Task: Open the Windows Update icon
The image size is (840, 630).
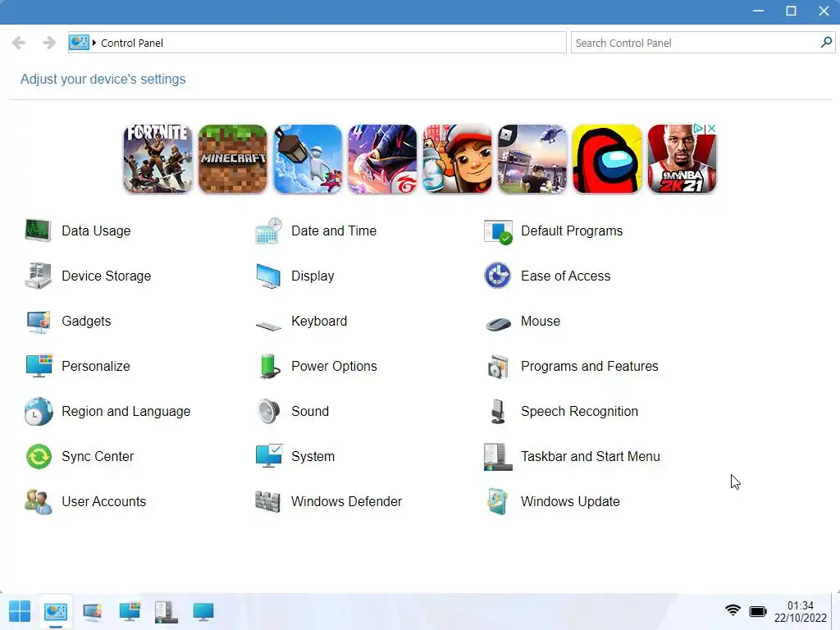Action: point(498,501)
